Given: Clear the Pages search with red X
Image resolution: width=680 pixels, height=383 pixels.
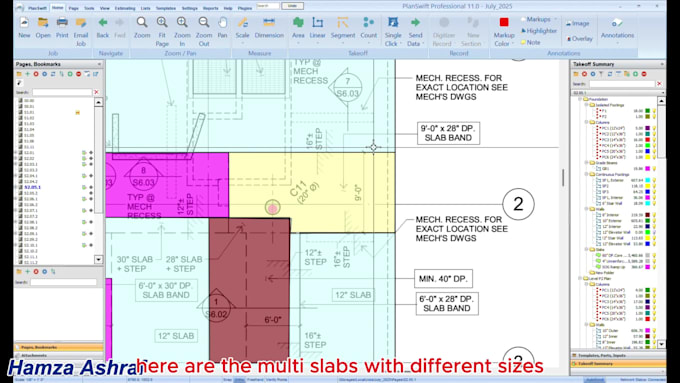Looking at the screenshot, I should [x=96, y=92].
